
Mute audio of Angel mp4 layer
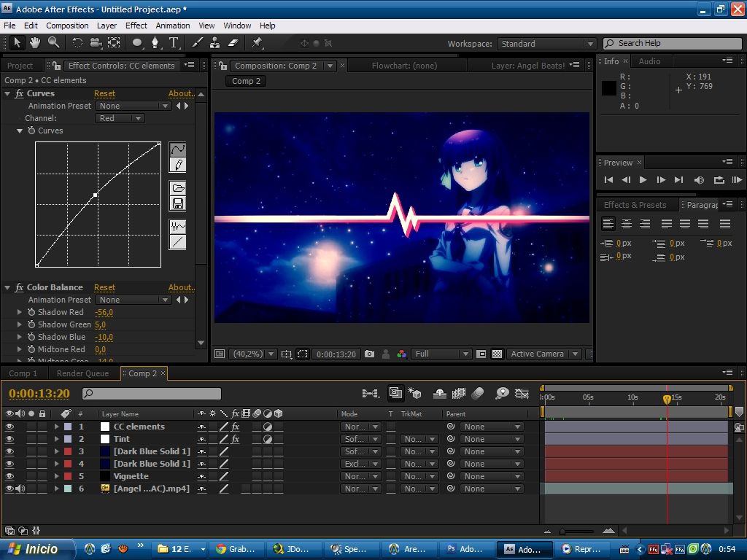pos(20,489)
